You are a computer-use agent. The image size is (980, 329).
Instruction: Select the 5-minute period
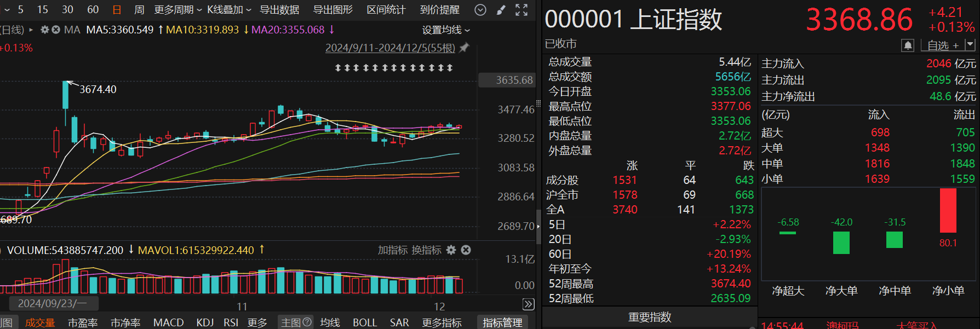(21, 10)
